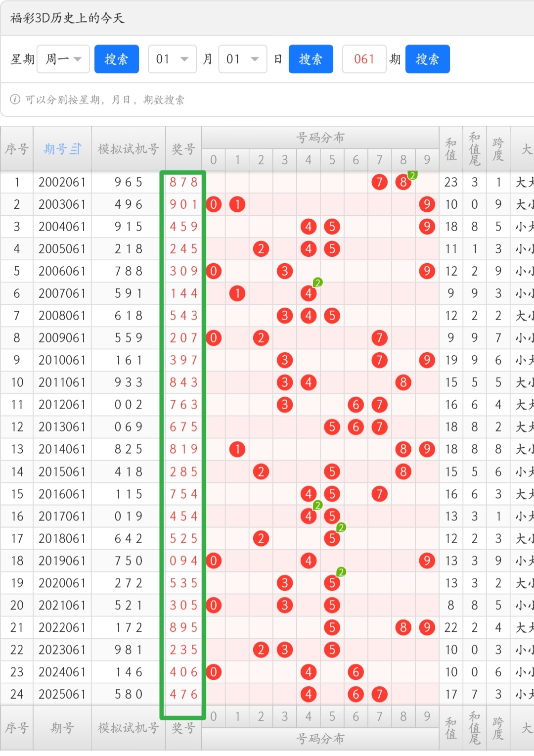The width and height of the screenshot is (534, 756).
Task: Click red ball 8 with badge in row 2002061
Action: click(x=403, y=182)
